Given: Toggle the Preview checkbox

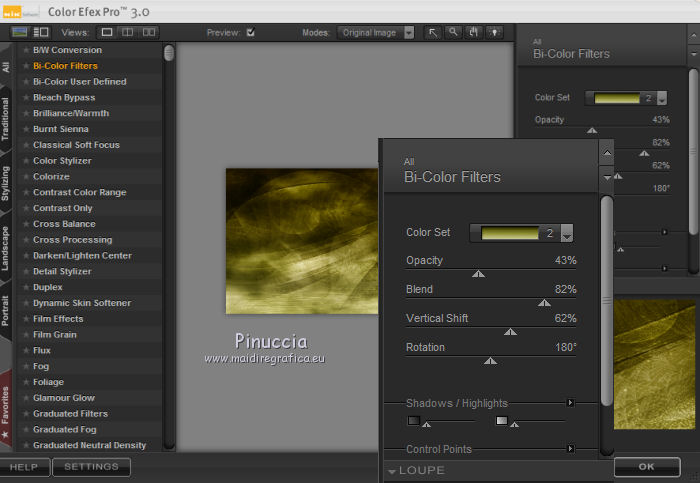Looking at the screenshot, I should (250, 32).
